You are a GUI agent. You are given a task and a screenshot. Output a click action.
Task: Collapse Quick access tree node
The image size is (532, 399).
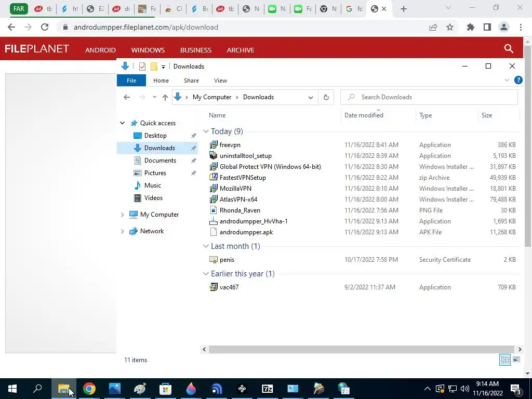point(122,123)
